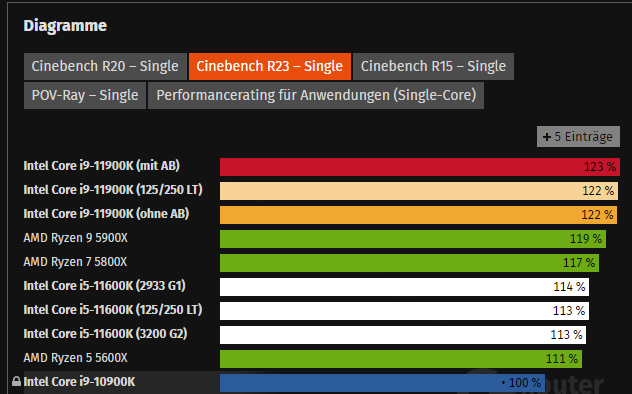Click label Intel Core i5-11600K (3200 G2)
Image resolution: width=632 pixels, height=394 pixels.
click(105, 334)
